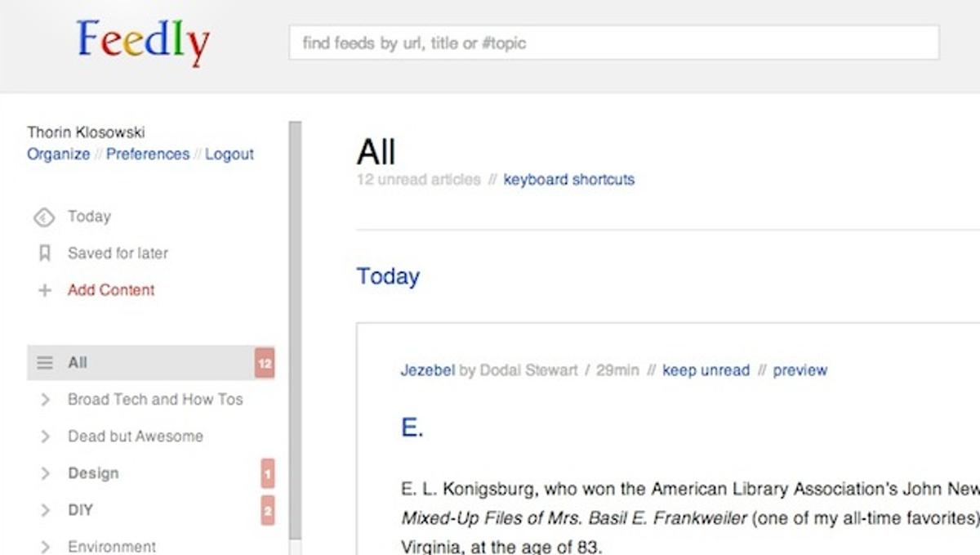
Task: Expand the Design category chevron
Action: pos(46,473)
